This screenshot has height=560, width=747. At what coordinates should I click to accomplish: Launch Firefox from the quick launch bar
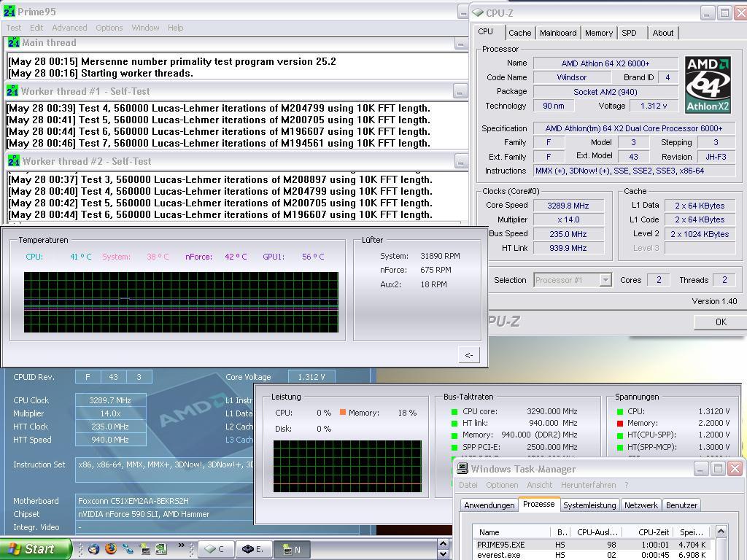coord(111,549)
